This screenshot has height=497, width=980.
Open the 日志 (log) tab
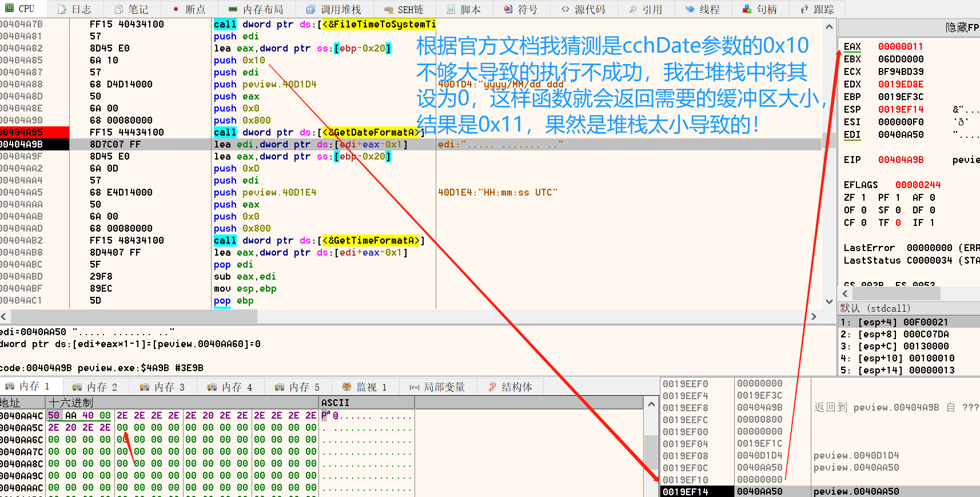[x=75, y=9]
